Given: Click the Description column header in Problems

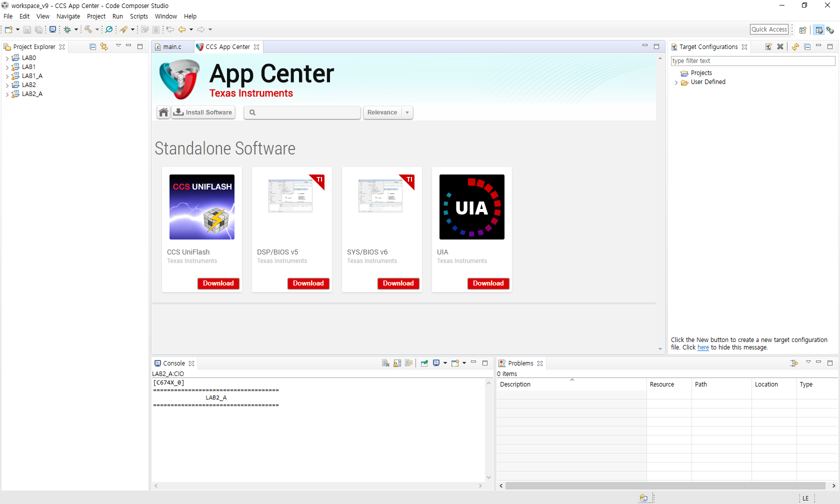Looking at the screenshot, I should pos(571,384).
